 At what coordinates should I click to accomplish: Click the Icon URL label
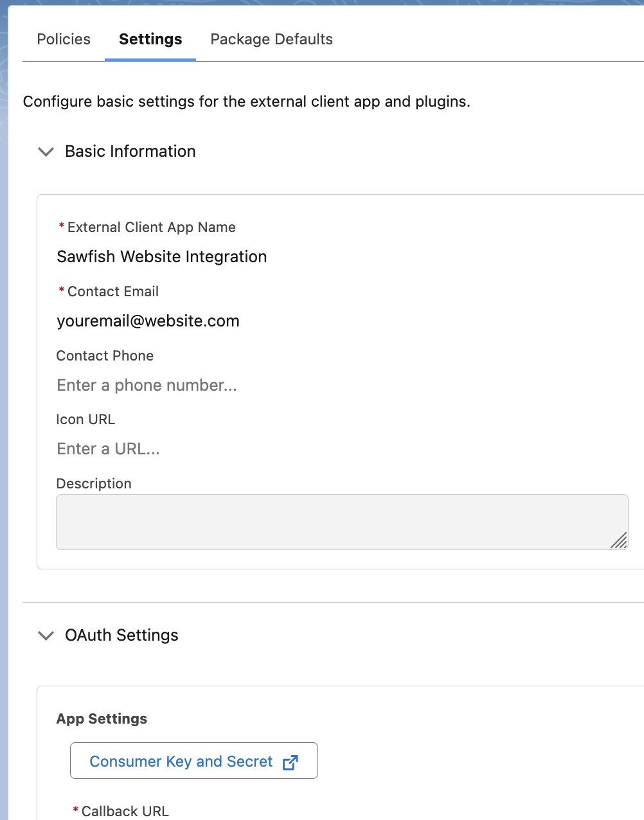(85, 419)
